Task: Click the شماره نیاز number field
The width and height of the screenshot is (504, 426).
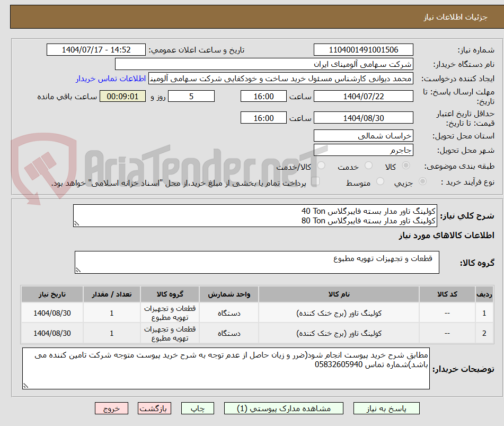Action: [364, 49]
